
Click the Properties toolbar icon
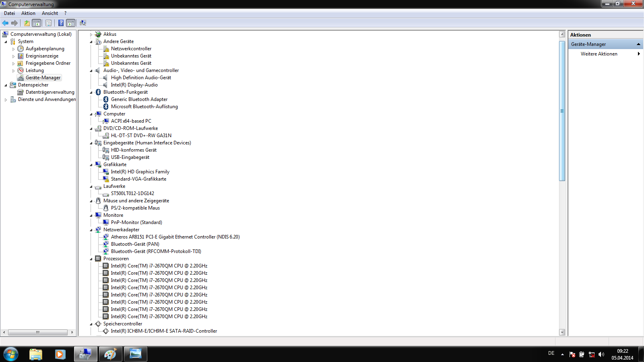(x=48, y=23)
